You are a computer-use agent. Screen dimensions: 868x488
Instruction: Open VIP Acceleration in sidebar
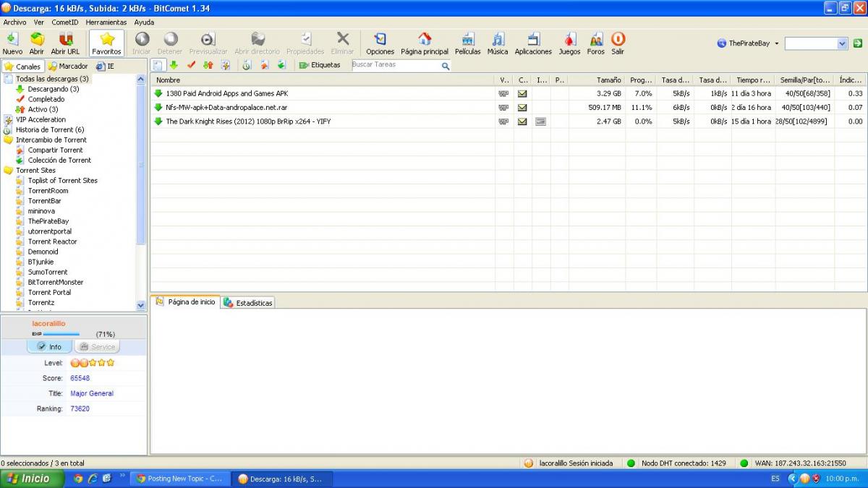pyautogui.click(x=41, y=119)
